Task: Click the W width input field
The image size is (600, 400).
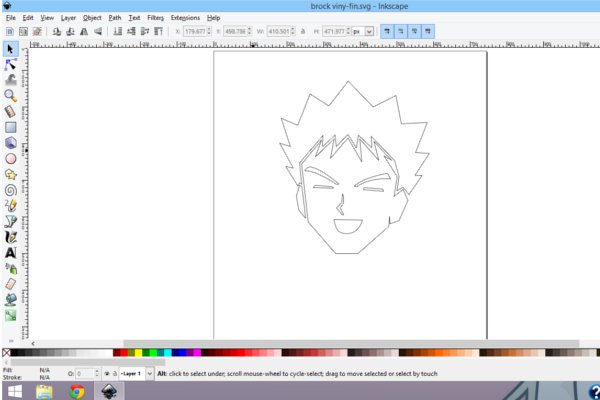Action: point(279,31)
